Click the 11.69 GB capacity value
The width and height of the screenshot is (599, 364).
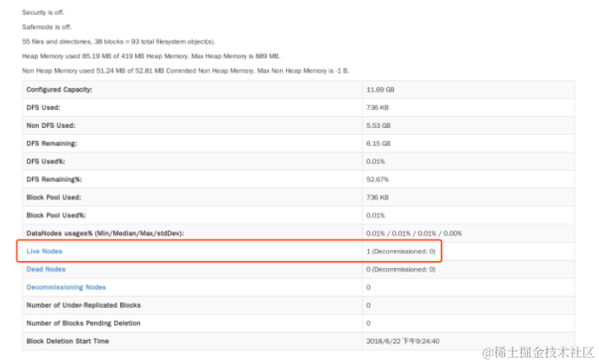(380, 90)
